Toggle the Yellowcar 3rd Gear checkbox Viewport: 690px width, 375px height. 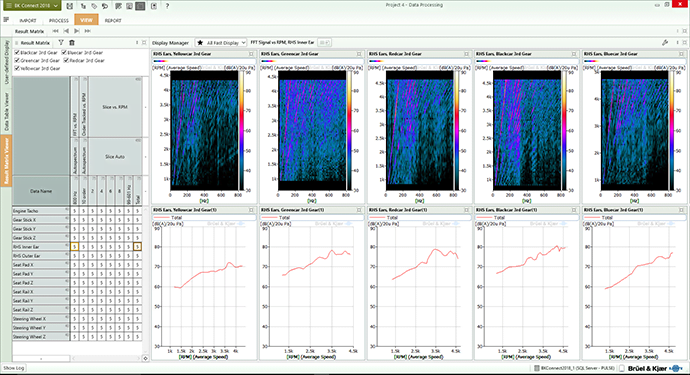[17, 68]
